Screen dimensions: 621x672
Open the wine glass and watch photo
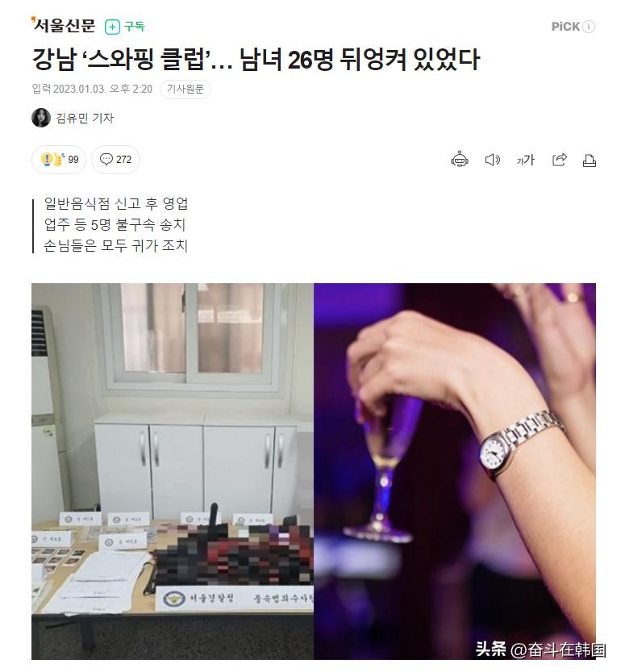455,471
